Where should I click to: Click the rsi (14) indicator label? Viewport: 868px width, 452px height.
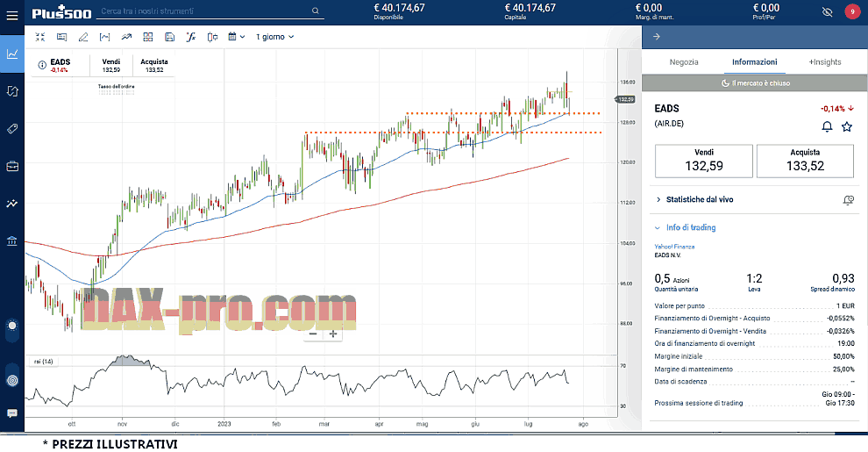(43, 361)
